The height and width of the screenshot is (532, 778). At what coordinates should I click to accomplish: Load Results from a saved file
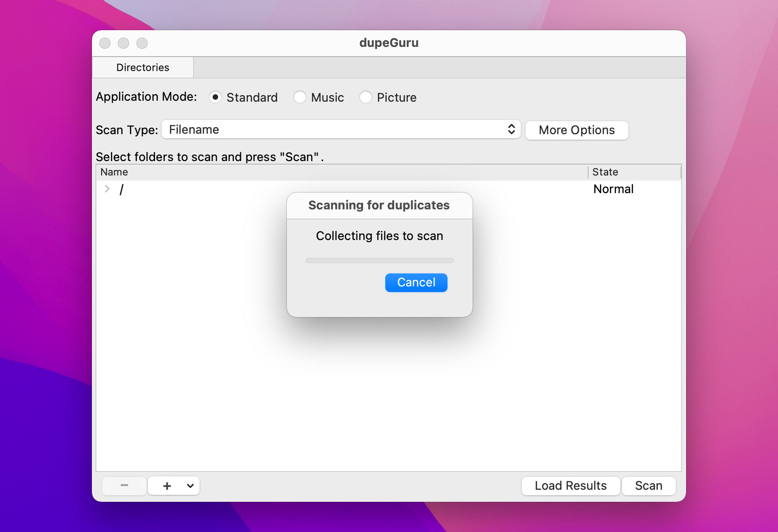pos(571,486)
